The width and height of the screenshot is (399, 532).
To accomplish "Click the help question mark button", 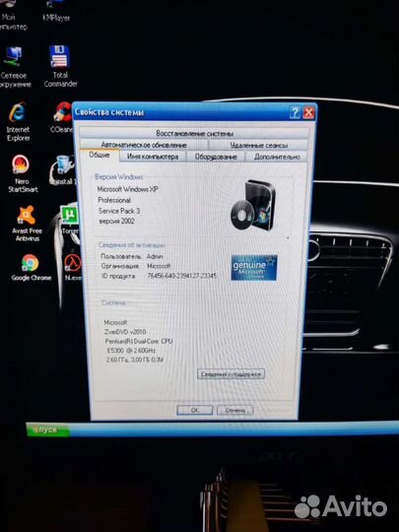I will pos(295,112).
